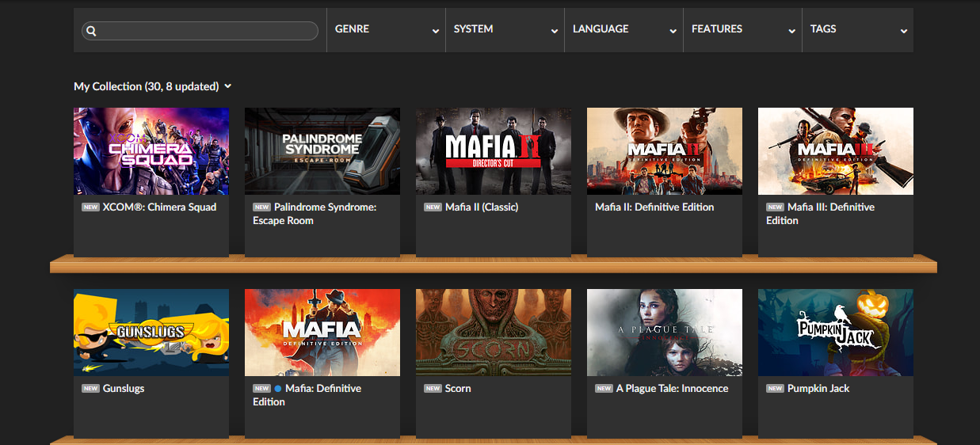The height and width of the screenshot is (445, 980).
Task: Click the Pumpkin Jack title text
Action: coord(818,389)
